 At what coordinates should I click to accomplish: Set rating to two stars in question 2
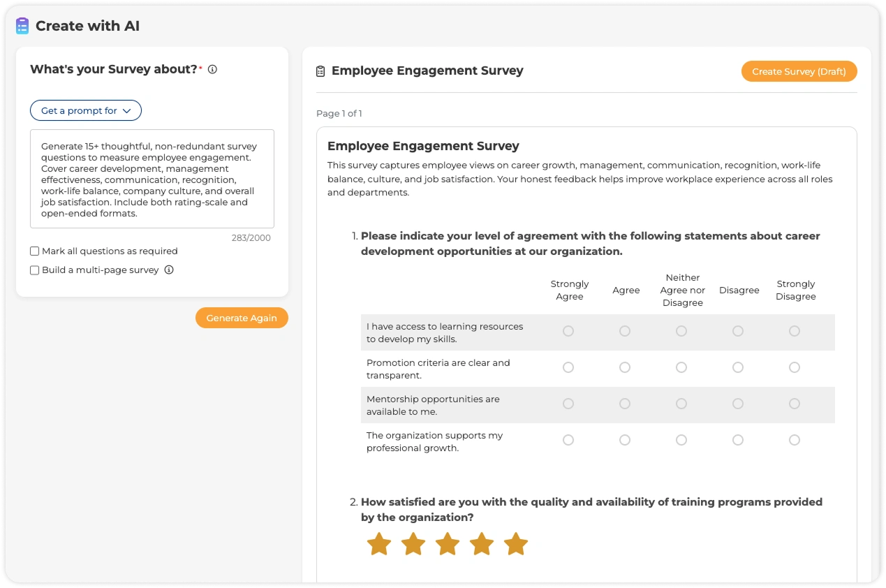click(413, 543)
